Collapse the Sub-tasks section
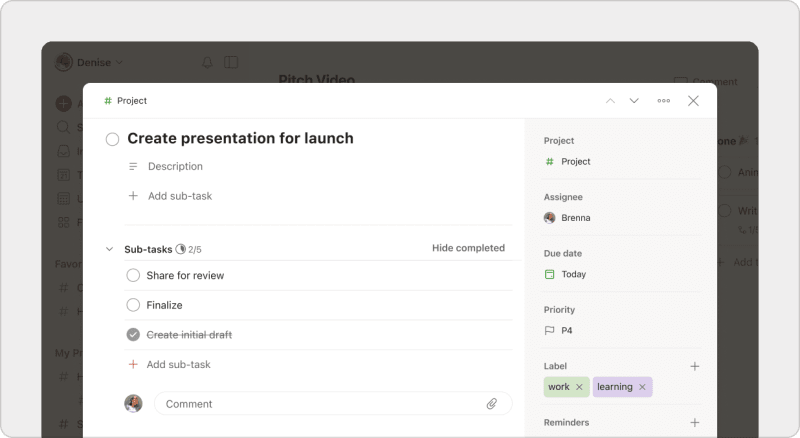800x438 pixels. pos(109,249)
